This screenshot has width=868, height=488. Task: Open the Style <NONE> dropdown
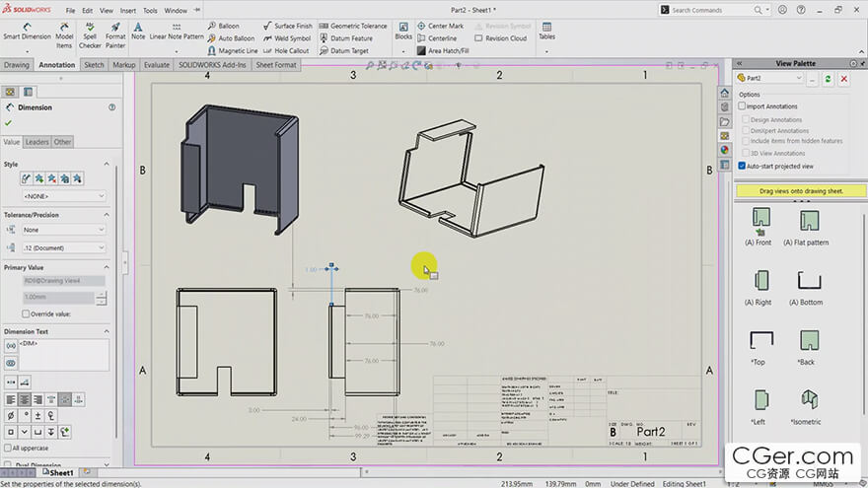pos(62,196)
